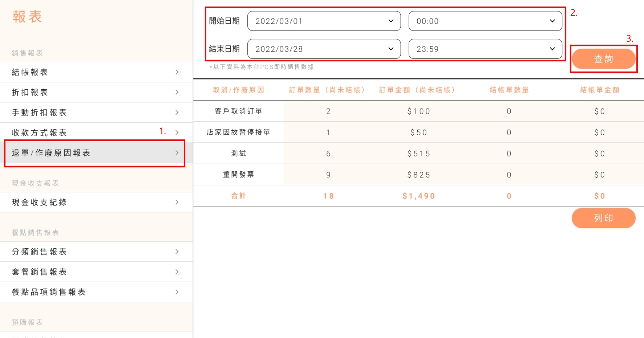Open the start date dropdown 2022/03/01

324,21
